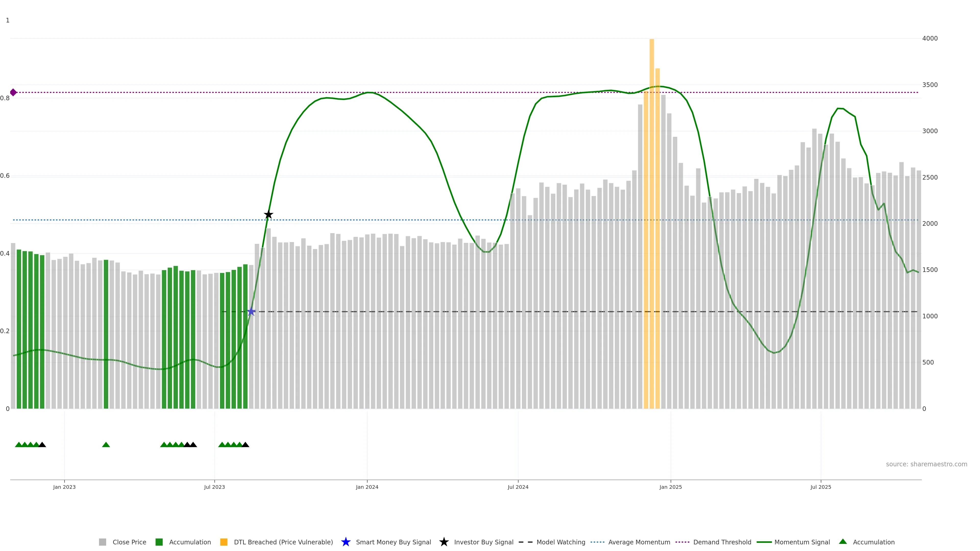This screenshot has height=551, width=980.
Task: Click the green Accumulation square legend swatch
Action: tap(159, 542)
